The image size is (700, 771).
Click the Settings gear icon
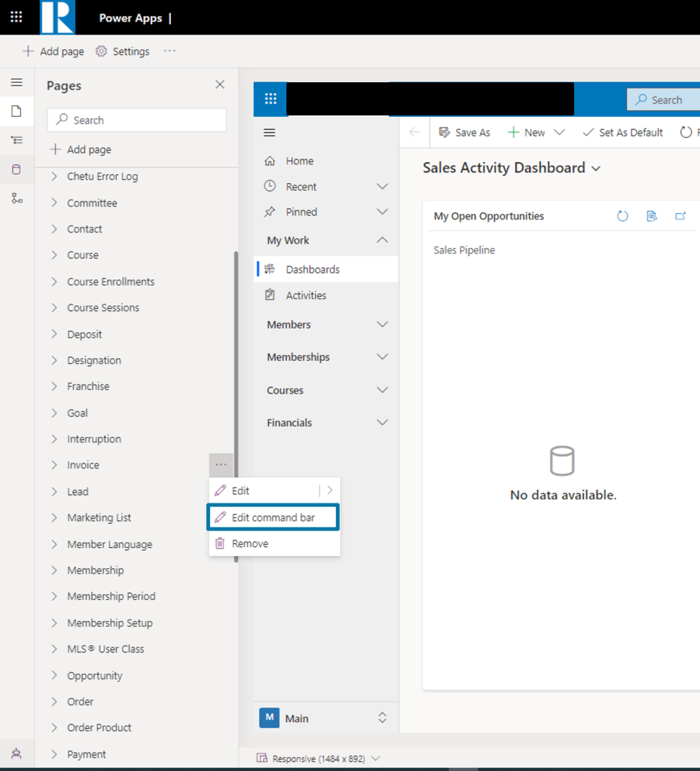tap(101, 51)
